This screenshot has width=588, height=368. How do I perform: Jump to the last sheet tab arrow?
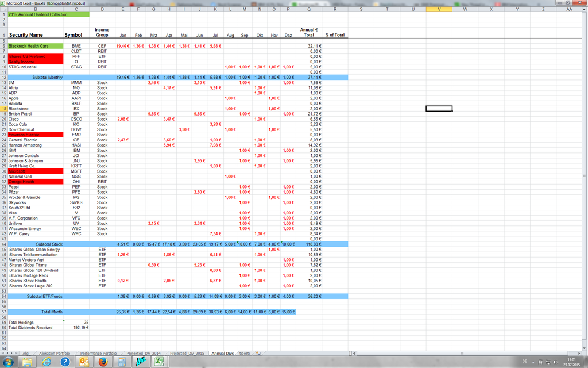click(x=17, y=354)
